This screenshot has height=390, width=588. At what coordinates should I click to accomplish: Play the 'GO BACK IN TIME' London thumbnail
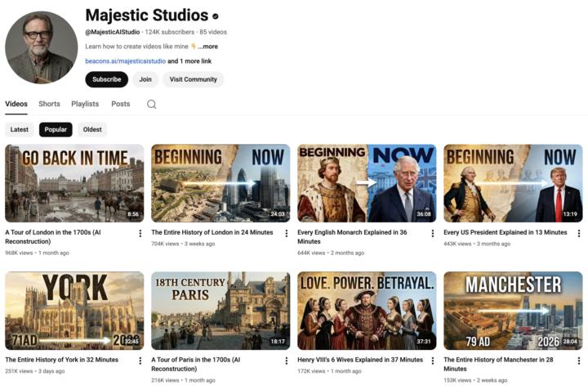74,183
